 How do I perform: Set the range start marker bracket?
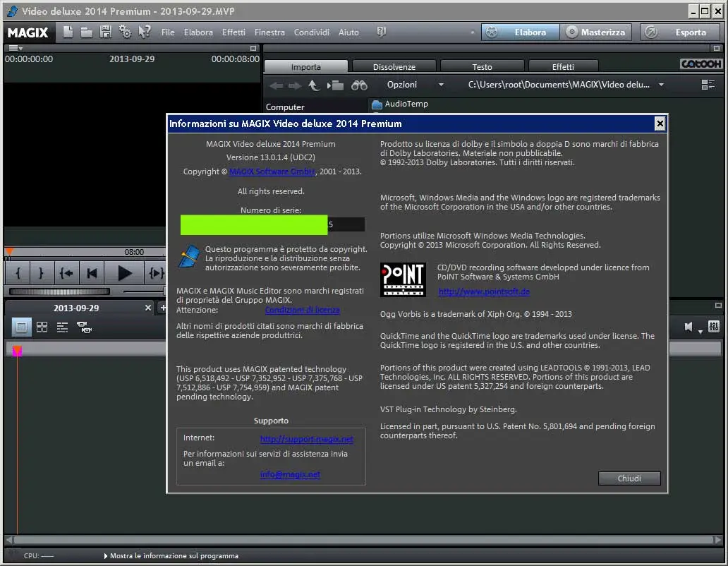(18, 273)
